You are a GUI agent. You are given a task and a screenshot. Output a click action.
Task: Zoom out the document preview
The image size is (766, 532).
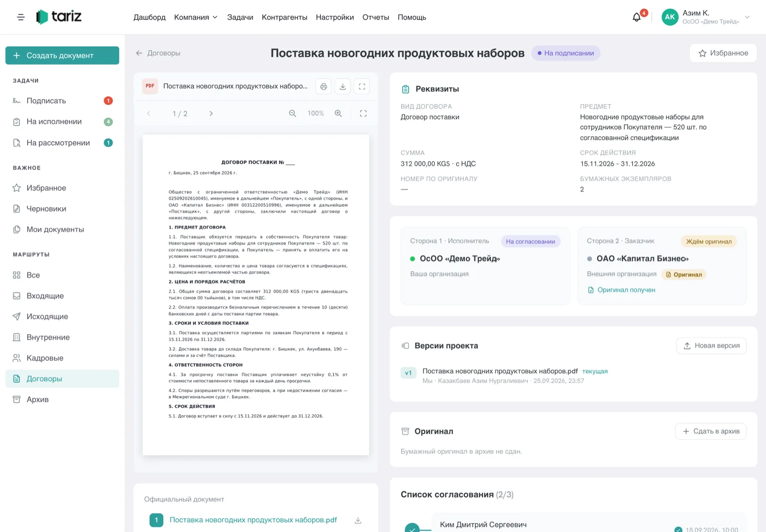[x=293, y=113]
